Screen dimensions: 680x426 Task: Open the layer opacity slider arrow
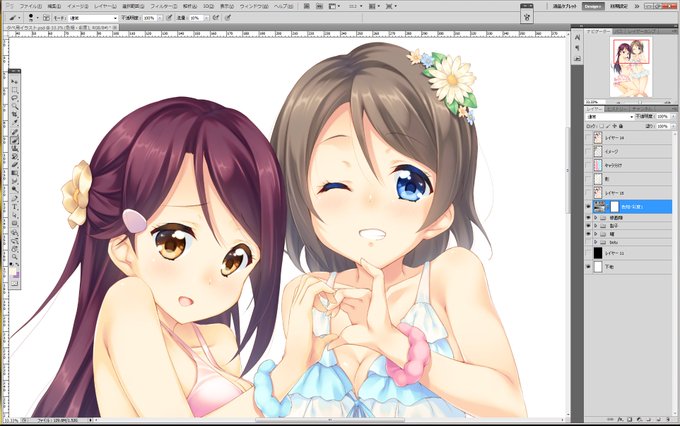click(x=673, y=117)
